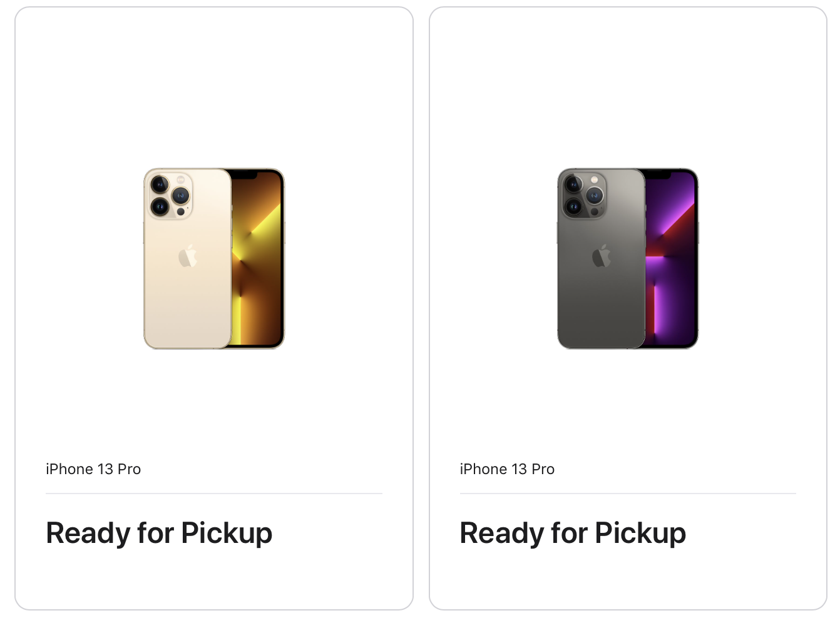Click the Apple logo on the gold iPhone
Screen dimensions: 840x623
188,256
